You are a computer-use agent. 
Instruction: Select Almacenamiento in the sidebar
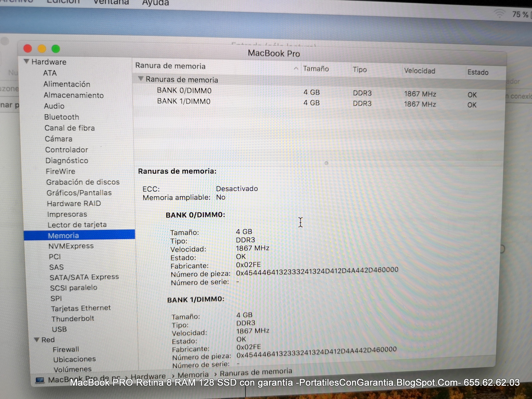click(x=74, y=95)
